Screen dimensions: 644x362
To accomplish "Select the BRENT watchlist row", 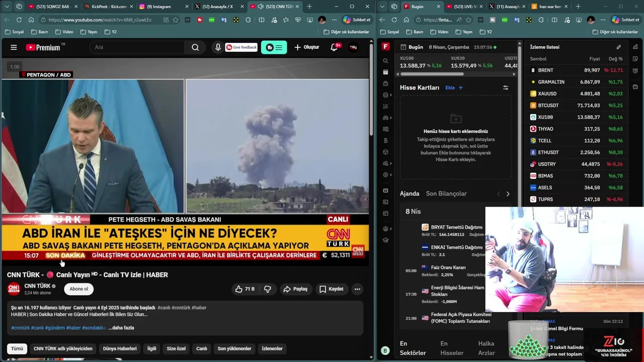I will click(x=576, y=70).
